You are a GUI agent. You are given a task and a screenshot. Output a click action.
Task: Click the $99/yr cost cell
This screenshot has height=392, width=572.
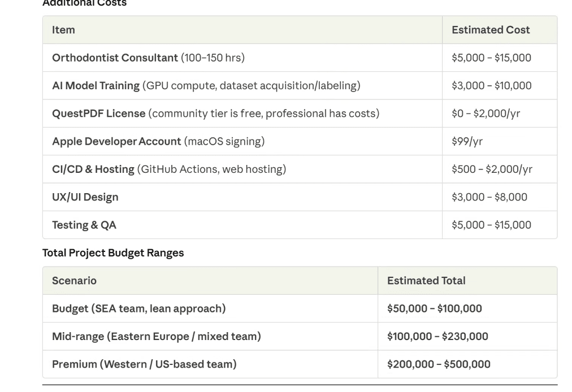tap(467, 141)
